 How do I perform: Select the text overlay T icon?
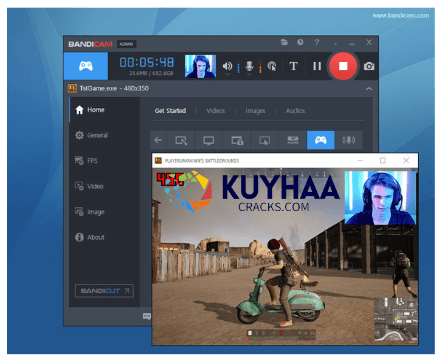[294, 66]
